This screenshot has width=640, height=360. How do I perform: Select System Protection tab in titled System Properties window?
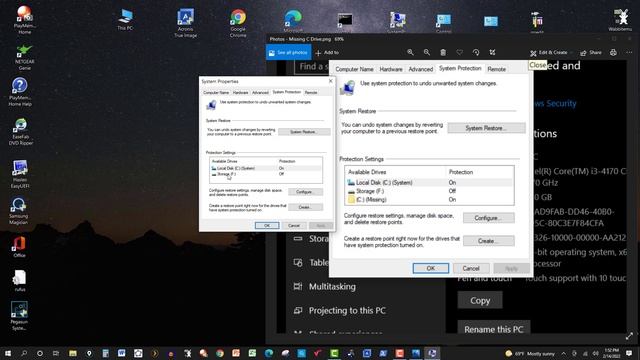tap(287, 92)
